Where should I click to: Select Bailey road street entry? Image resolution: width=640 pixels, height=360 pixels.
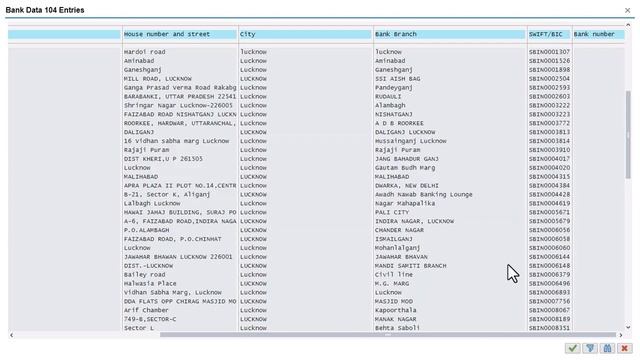tap(144, 275)
